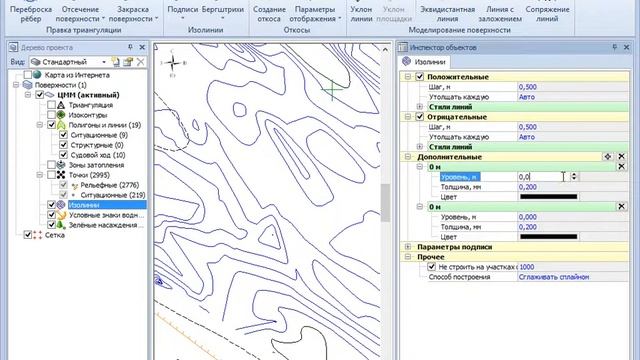640x360 pixels.
Task: Open the Закраска поверхности menu
Action: pyautogui.click(x=133, y=14)
